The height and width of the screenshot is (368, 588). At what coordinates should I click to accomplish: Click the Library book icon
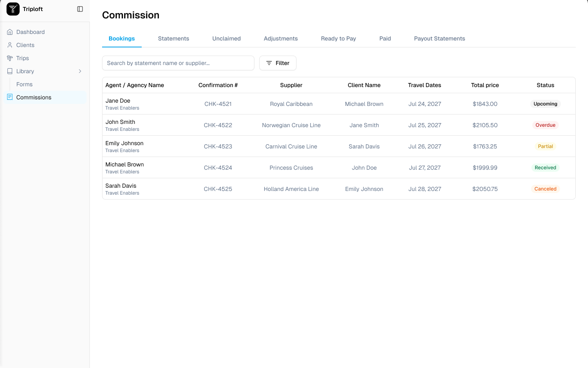10,71
